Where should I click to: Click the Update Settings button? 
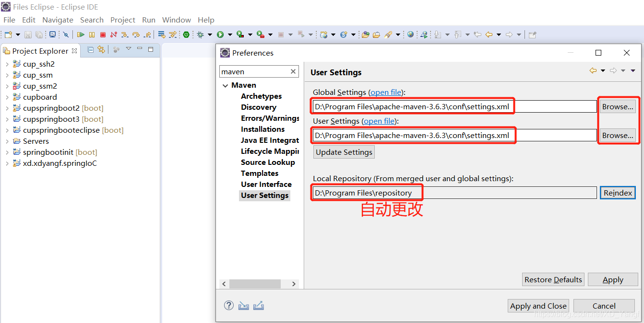click(x=344, y=152)
